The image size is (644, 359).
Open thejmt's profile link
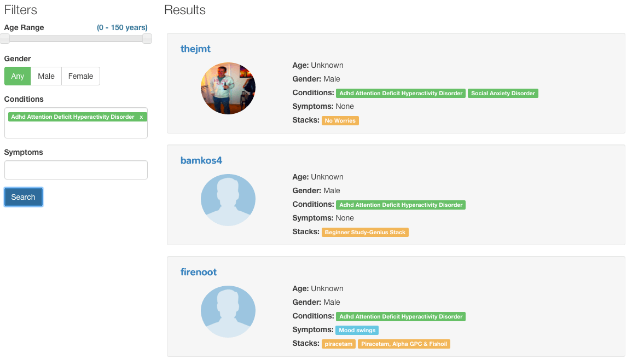click(x=195, y=49)
